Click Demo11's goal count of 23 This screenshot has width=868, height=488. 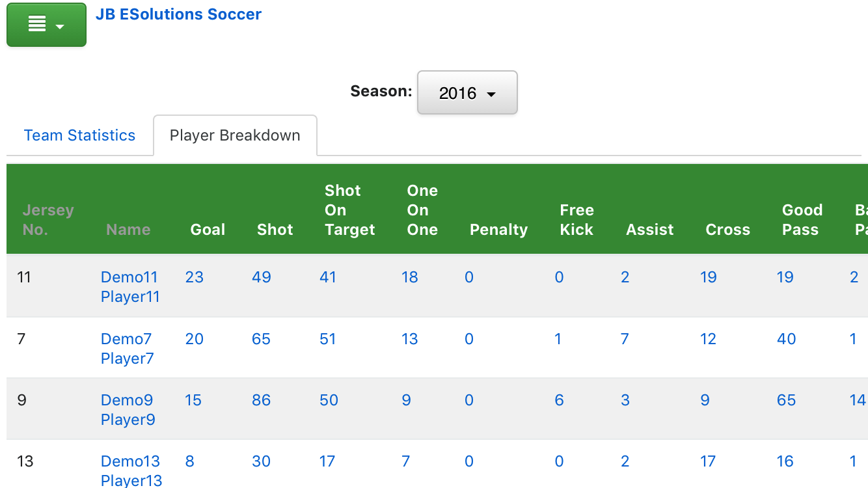194,277
